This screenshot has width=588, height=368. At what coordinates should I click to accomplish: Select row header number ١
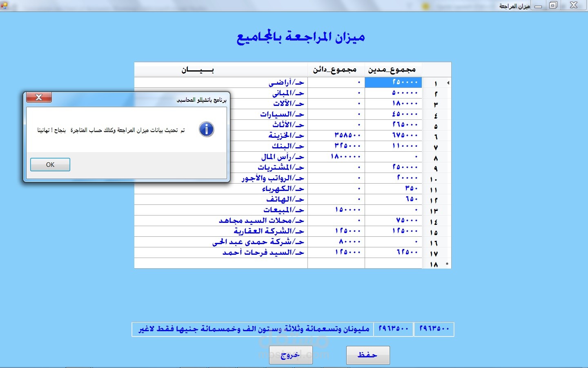pyautogui.click(x=437, y=83)
